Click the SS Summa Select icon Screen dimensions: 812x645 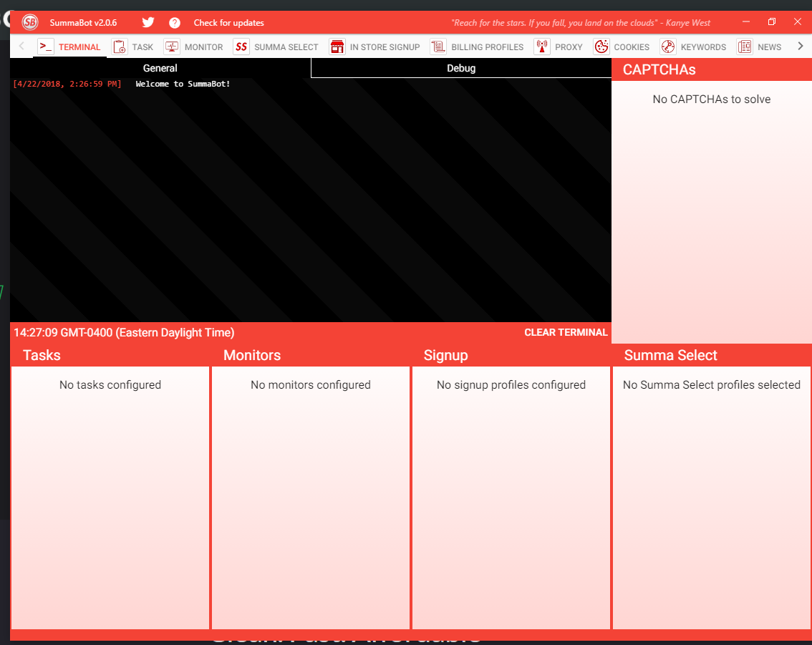[241, 47]
